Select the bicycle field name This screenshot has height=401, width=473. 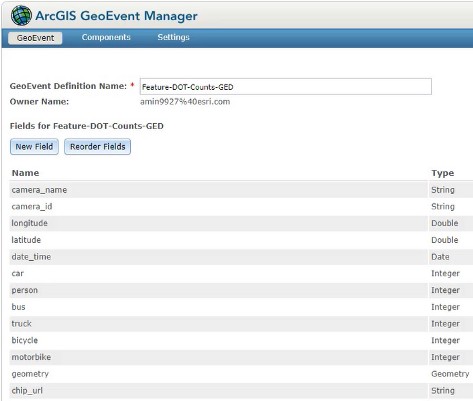pyautogui.click(x=24, y=340)
